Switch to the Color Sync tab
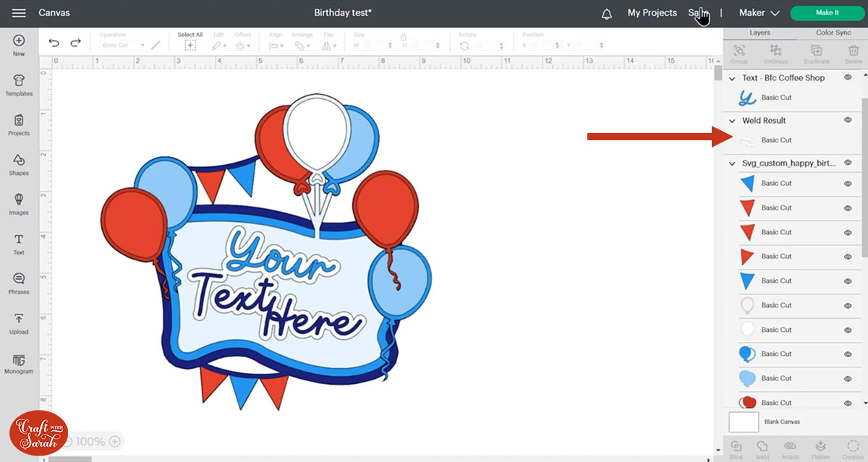The width and height of the screenshot is (868, 462). pyautogui.click(x=833, y=33)
